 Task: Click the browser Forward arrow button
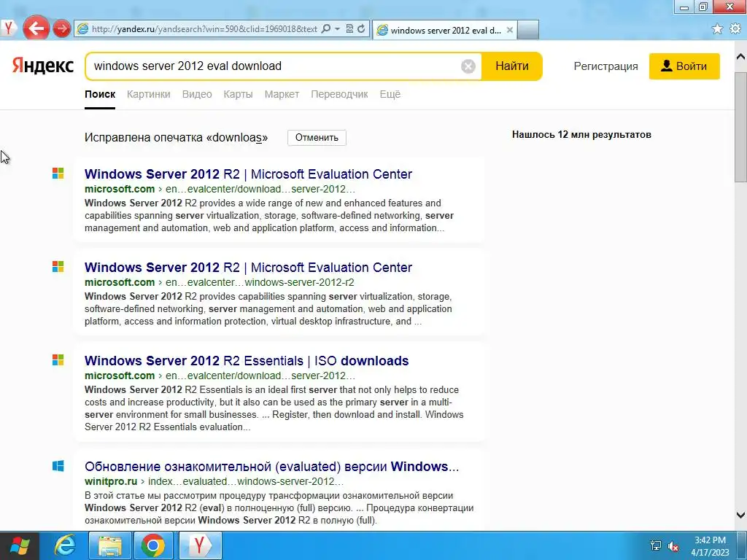[x=61, y=28]
